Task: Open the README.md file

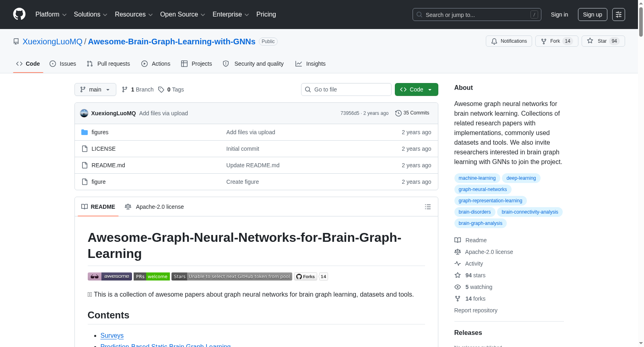Action: point(108,165)
